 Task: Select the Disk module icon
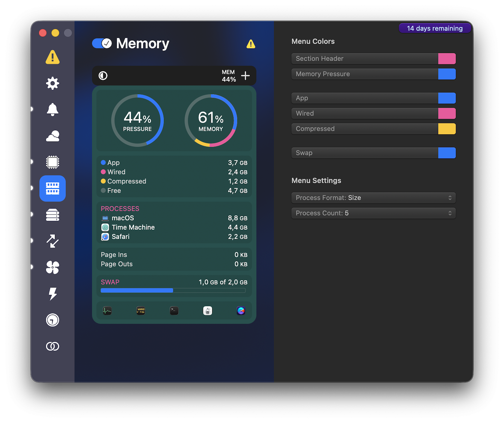tap(53, 215)
